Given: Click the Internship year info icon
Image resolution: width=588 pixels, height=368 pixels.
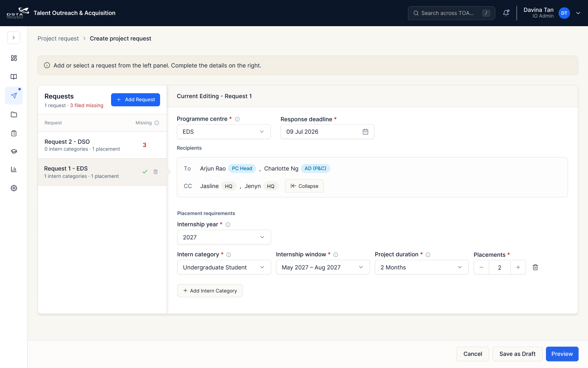Looking at the screenshot, I should coord(228,225).
